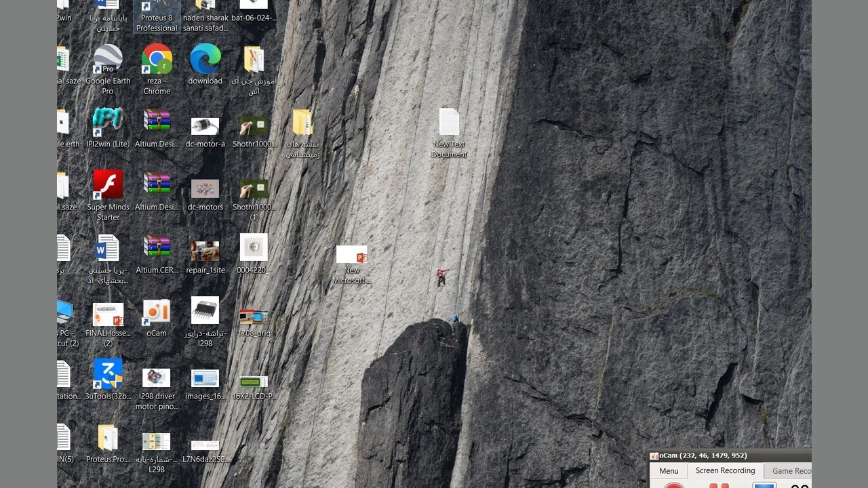Image resolution: width=868 pixels, height=488 pixels.
Task: Select the Shothr1000 (1) image file
Action: point(254,199)
